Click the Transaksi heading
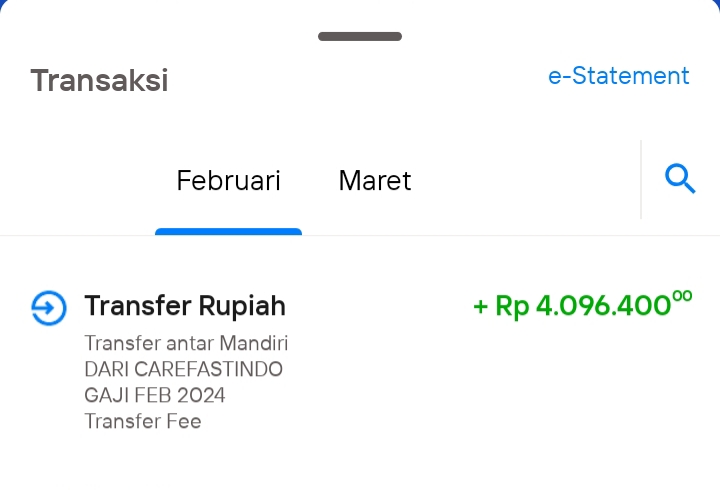The image size is (720, 490). click(99, 80)
